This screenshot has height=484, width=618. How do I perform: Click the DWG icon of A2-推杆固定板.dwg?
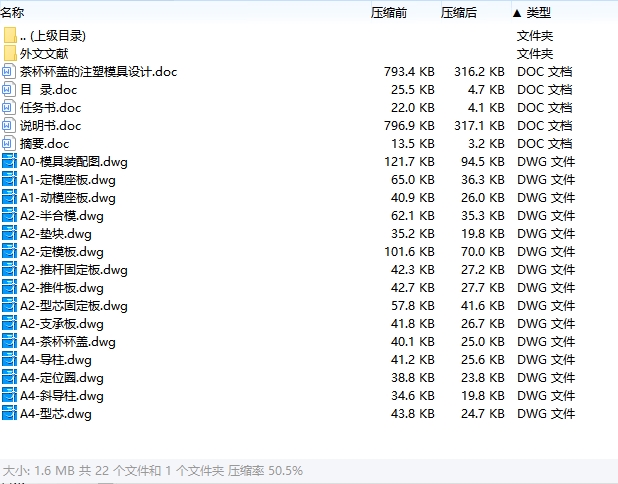(x=9, y=270)
